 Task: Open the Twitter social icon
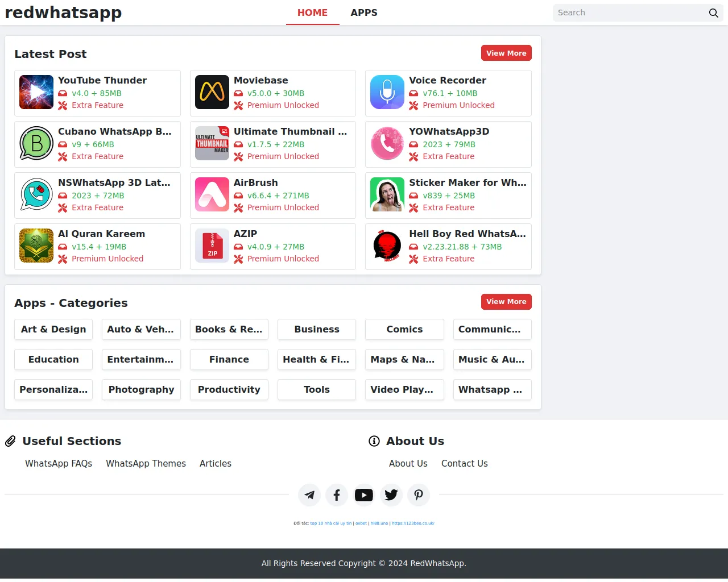pos(391,495)
